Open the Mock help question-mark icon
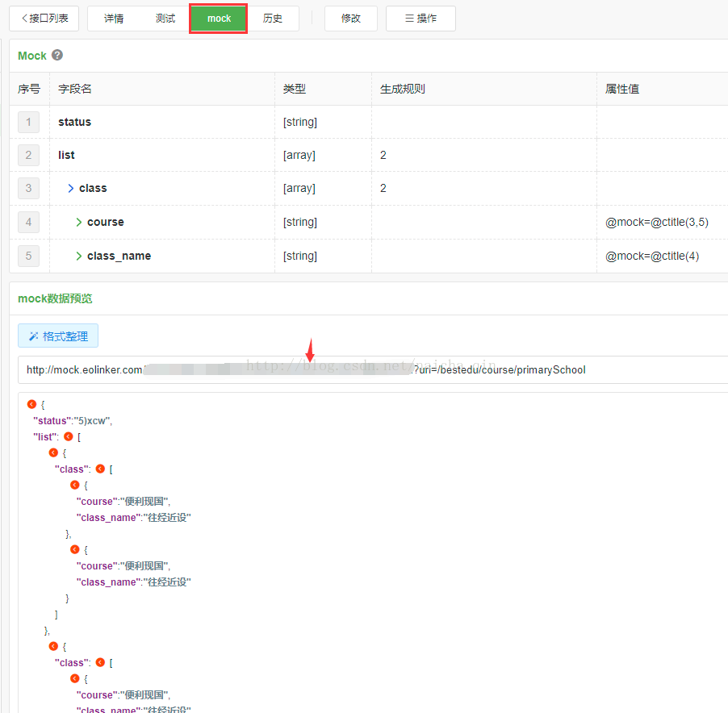Image resolution: width=728 pixels, height=713 pixels. tap(57, 55)
